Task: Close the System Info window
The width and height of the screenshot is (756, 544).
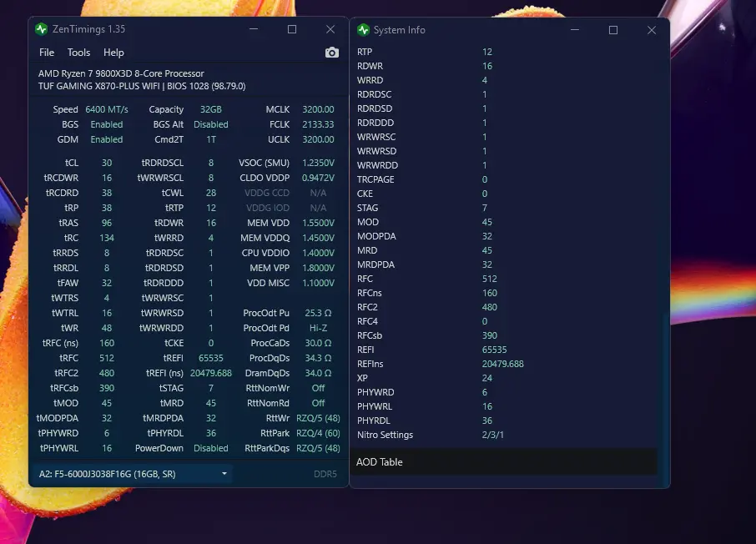Action: [652, 30]
